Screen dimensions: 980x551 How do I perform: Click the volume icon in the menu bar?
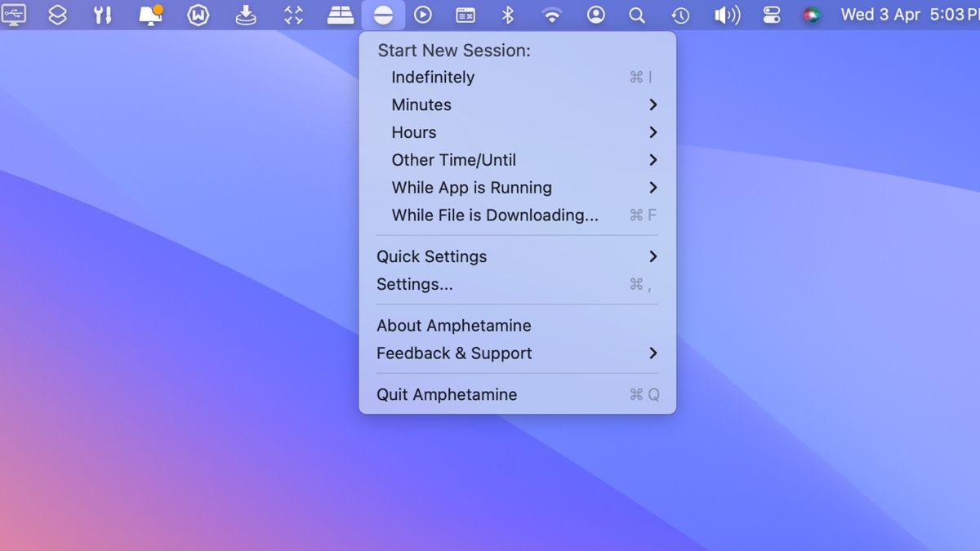click(726, 15)
